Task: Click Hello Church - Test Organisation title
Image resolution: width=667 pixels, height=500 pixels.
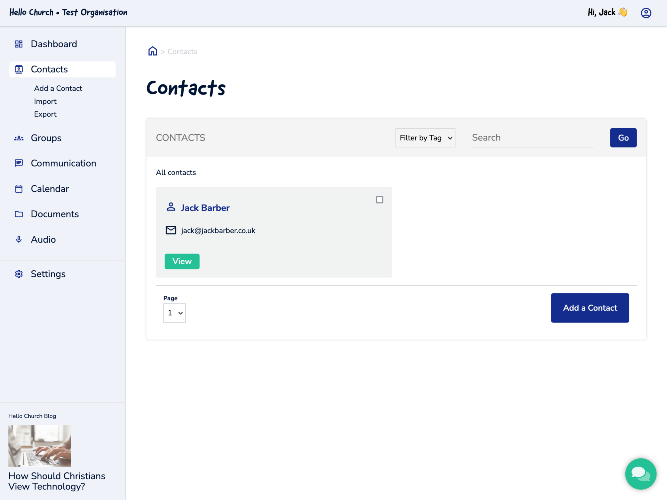Action: (68, 12)
